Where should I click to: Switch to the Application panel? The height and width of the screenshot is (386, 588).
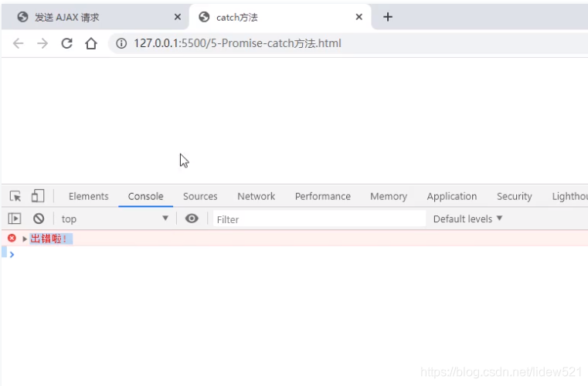[x=452, y=196]
